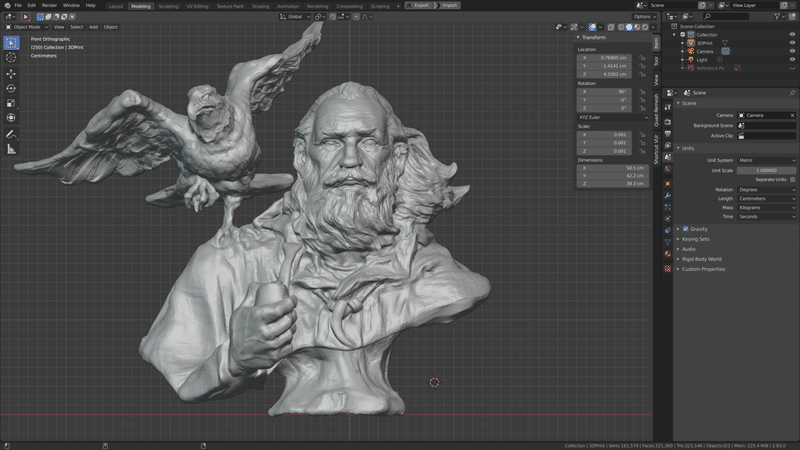Image resolution: width=800 pixels, height=450 pixels.
Task: Open the Length Centimeters dropdown
Action: (x=766, y=198)
